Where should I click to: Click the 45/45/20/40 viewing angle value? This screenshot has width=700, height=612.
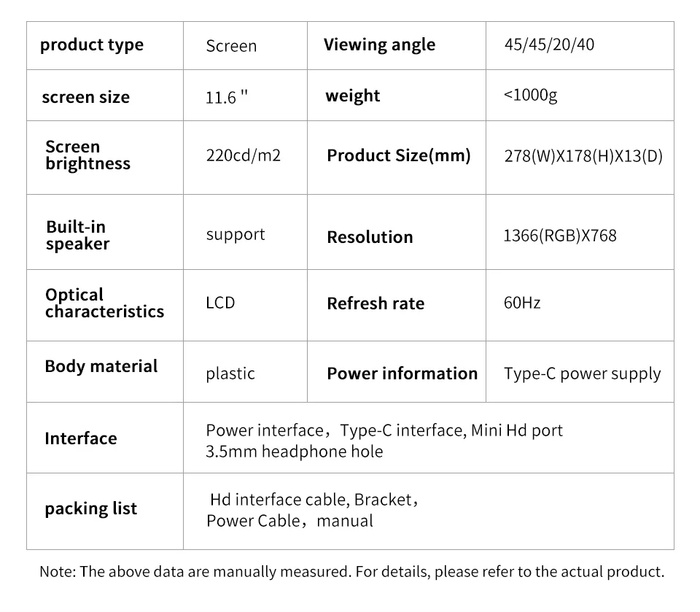(x=549, y=44)
